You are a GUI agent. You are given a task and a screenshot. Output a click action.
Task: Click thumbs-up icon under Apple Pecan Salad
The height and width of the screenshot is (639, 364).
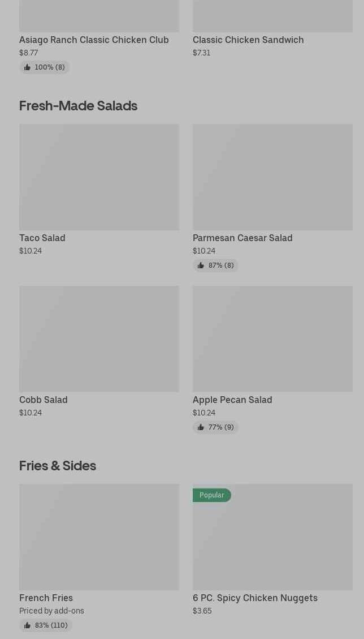201,427
